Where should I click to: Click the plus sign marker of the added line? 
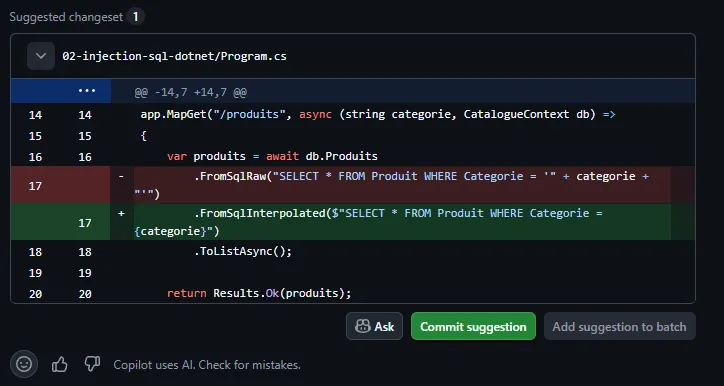click(x=121, y=213)
